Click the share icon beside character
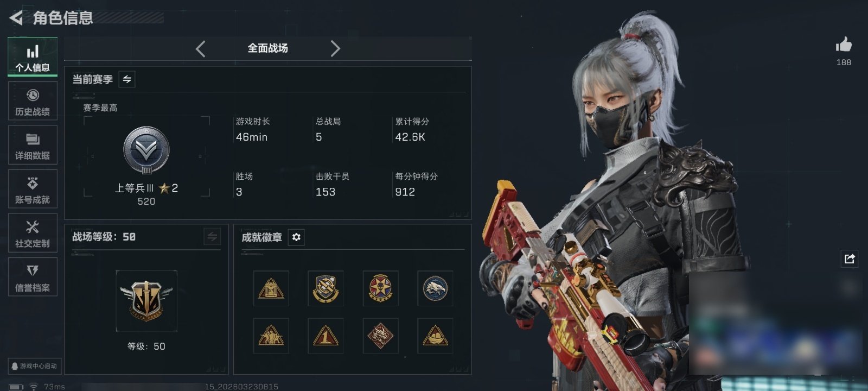The image size is (868, 391). [x=850, y=258]
